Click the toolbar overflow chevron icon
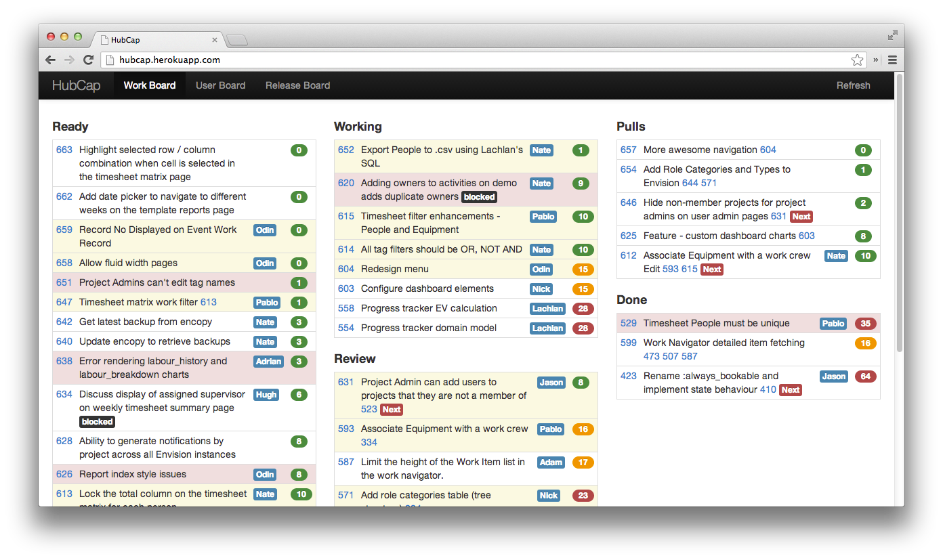The image size is (943, 560). click(x=875, y=60)
